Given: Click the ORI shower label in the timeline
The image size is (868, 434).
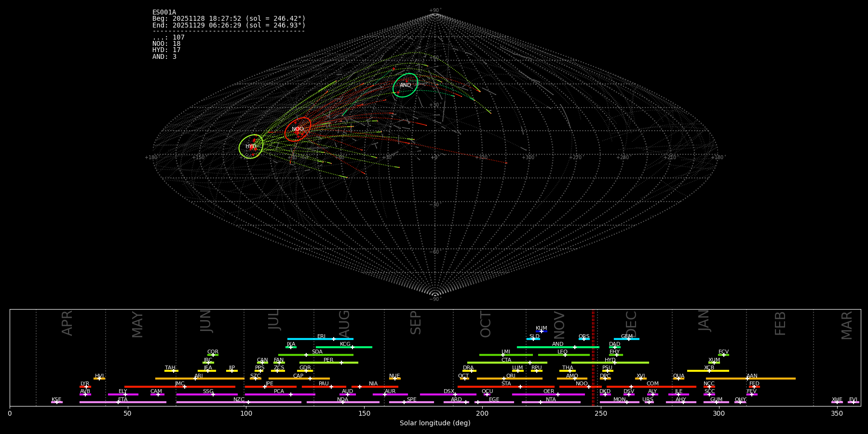Looking at the screenshot, I should pyautogui.click(x=511, y=376).
